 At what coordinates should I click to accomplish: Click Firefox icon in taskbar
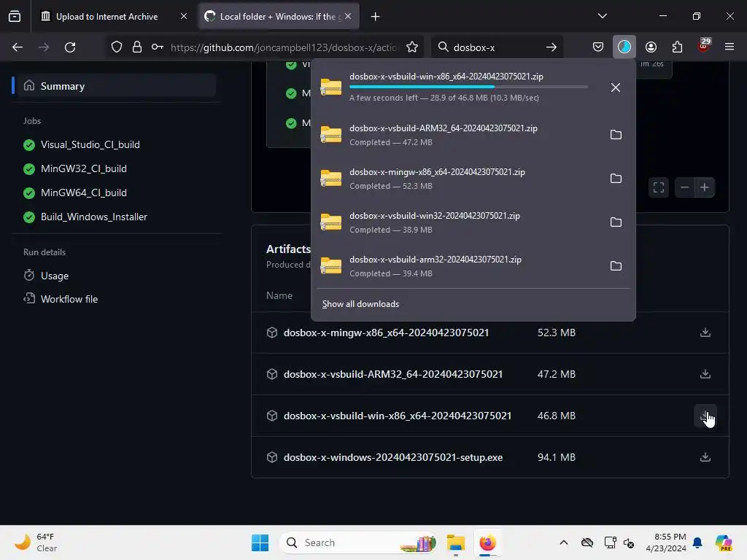[x=487, y=542]
